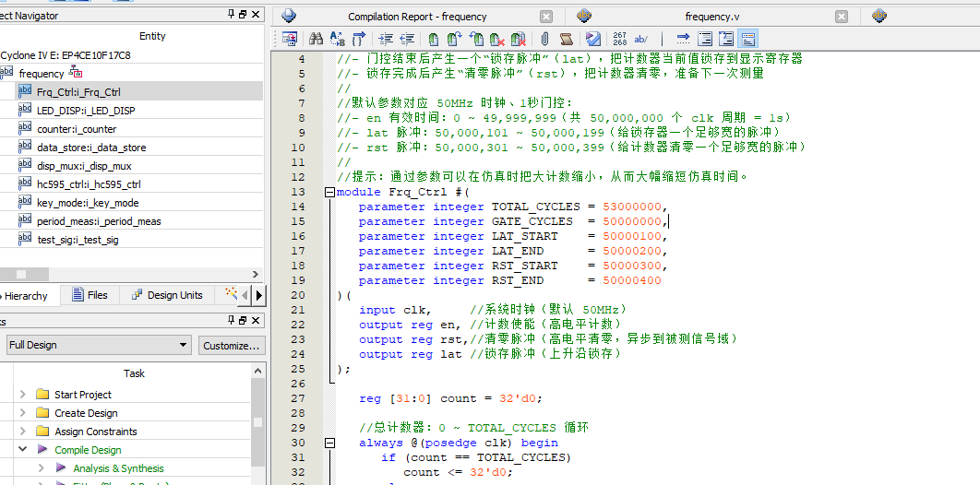Toggle a bookmark with the plain bookmark icon
This screenshot has width=980, height=485.
(433, 39)
